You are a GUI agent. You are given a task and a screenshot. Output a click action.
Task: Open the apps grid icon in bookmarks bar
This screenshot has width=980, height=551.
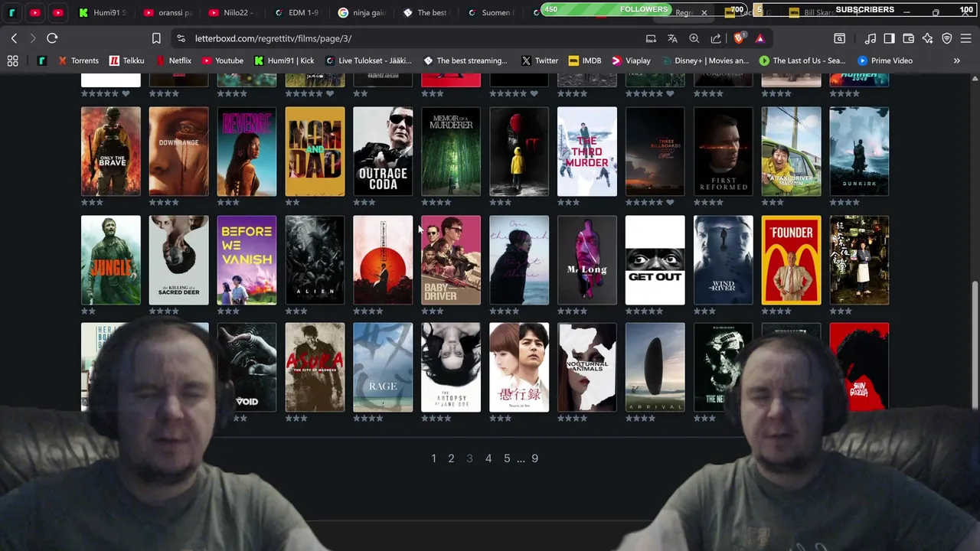(x=12, y=60)
